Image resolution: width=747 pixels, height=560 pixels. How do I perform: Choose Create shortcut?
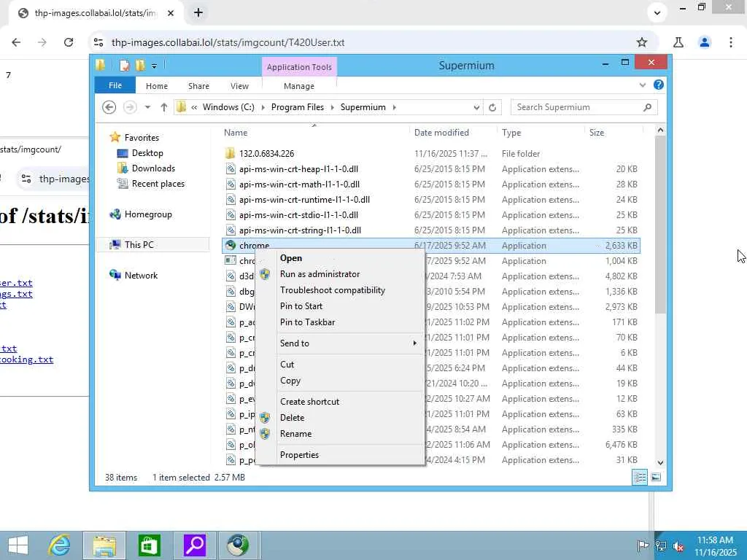coord(309,402)
